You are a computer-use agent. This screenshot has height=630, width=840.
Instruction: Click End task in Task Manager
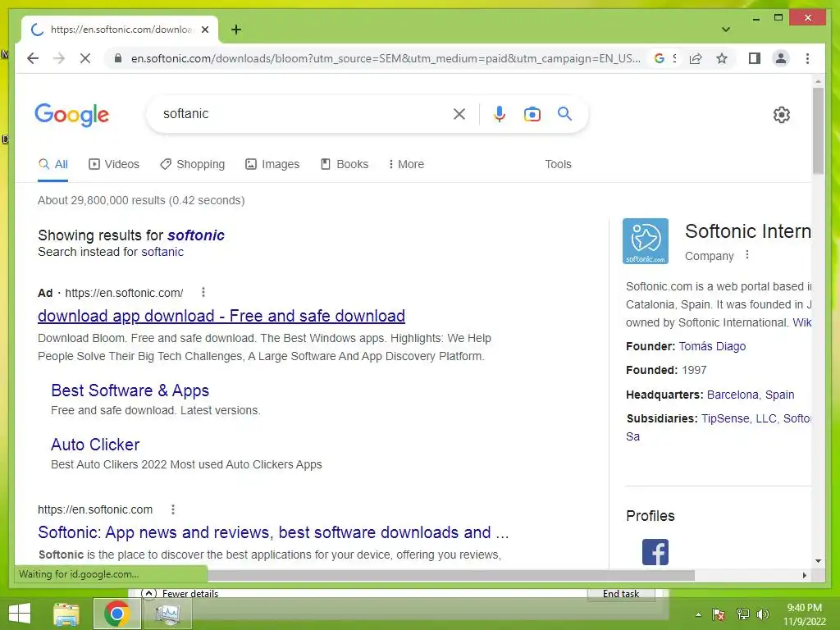click(621, 594)
